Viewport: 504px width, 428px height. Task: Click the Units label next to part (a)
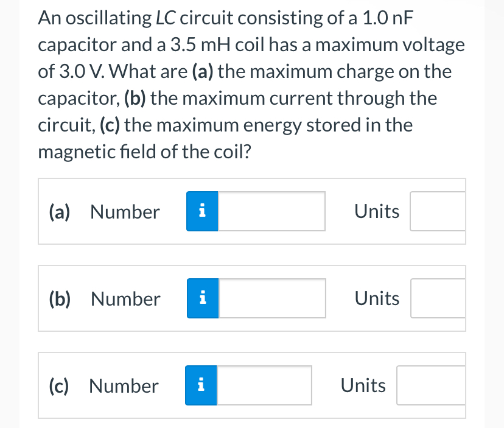point(376,211)
